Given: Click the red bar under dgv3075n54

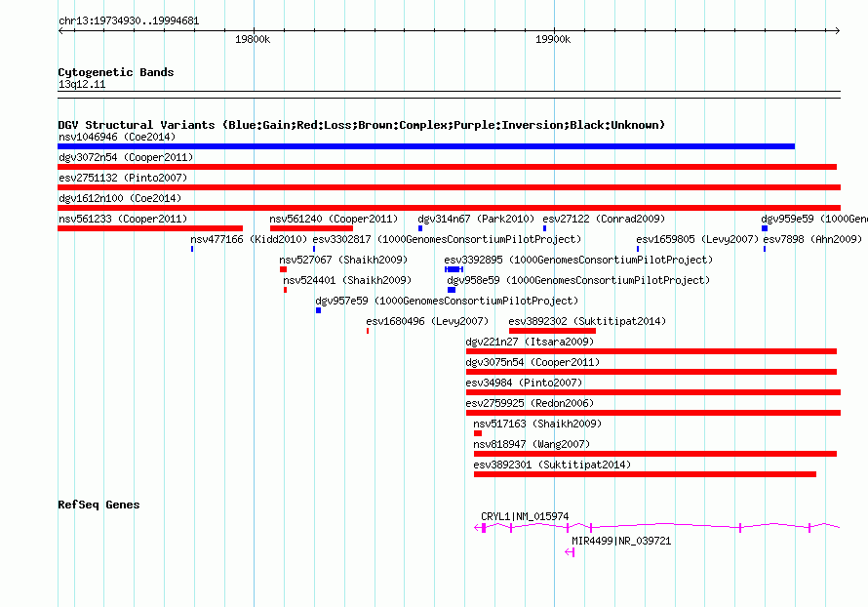Looking at the screenshot, I should [651, 372].
